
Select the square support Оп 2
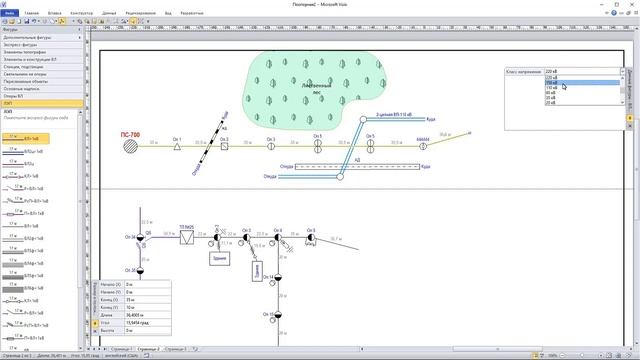click(224, 146)
